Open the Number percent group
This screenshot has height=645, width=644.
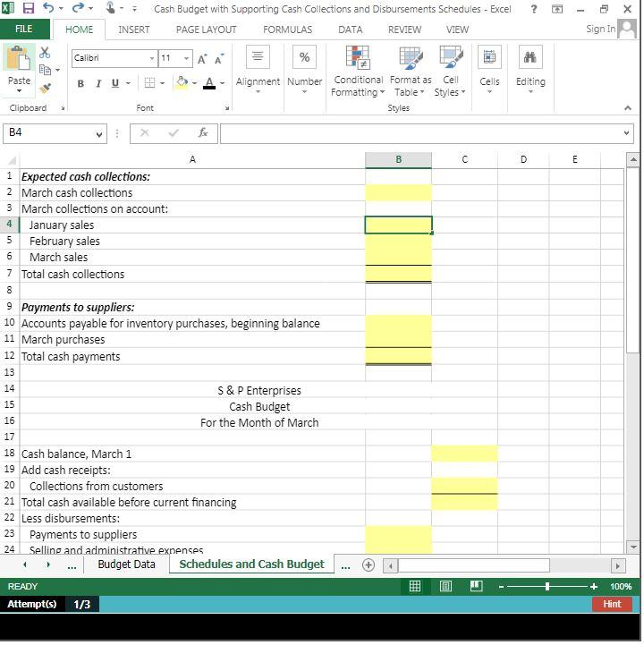[304, 69]
